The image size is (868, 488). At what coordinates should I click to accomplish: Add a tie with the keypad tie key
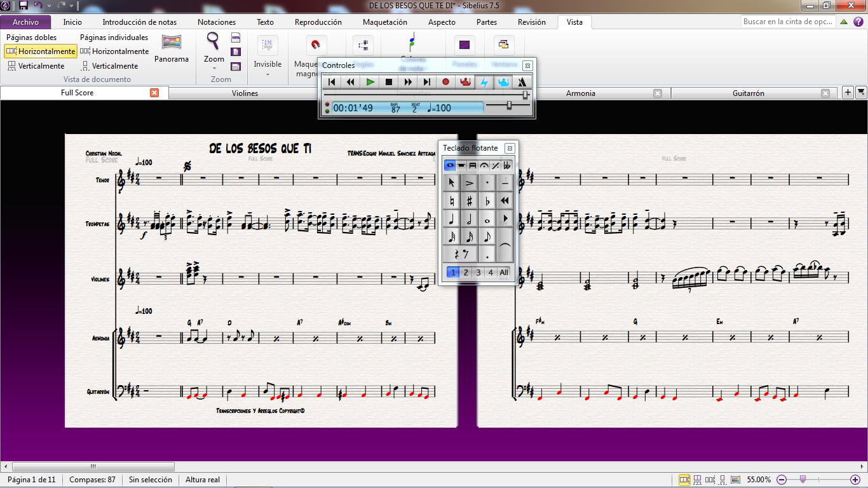(x=505, y=247)
